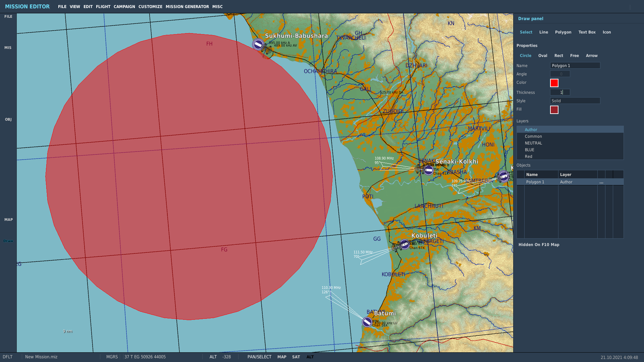This screenshot has height=362, width=644.
Task: Activate PAN/SELECT mode
Action: (259, 357)
